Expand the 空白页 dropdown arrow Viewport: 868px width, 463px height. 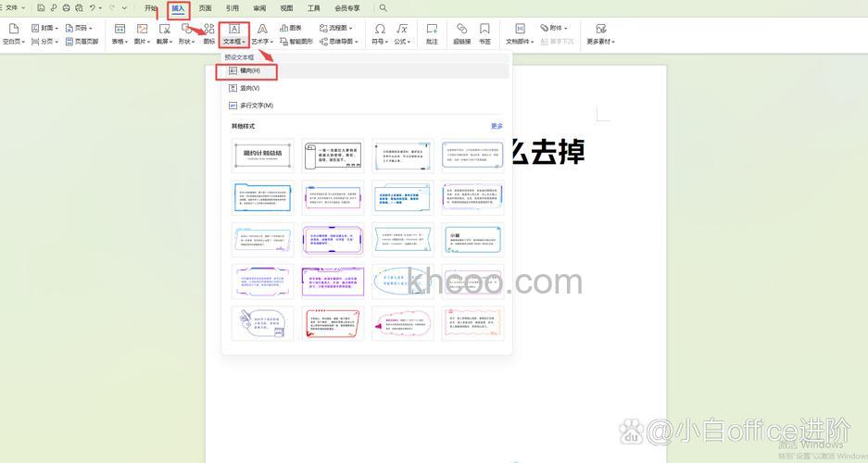pos(23,42)
